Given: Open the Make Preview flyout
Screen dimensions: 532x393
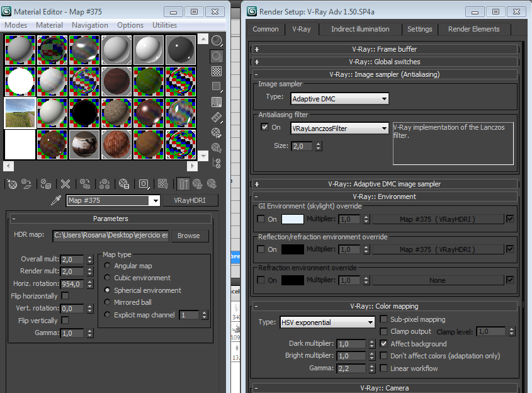Looking at the screenshot, I should click(x=217, y=117).
